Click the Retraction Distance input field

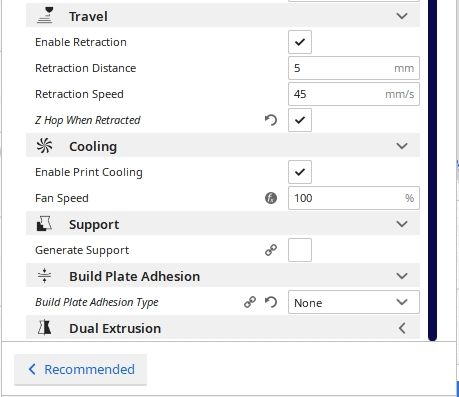coord(354,68)
